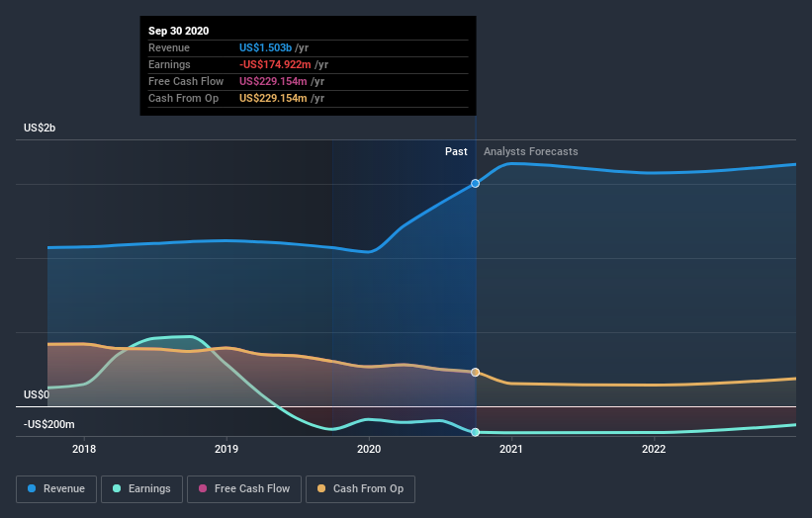The width and height of the screenshot is (812, 518).
Task: Click the Cash From Op tooltip row label
Action: (183, 98)
